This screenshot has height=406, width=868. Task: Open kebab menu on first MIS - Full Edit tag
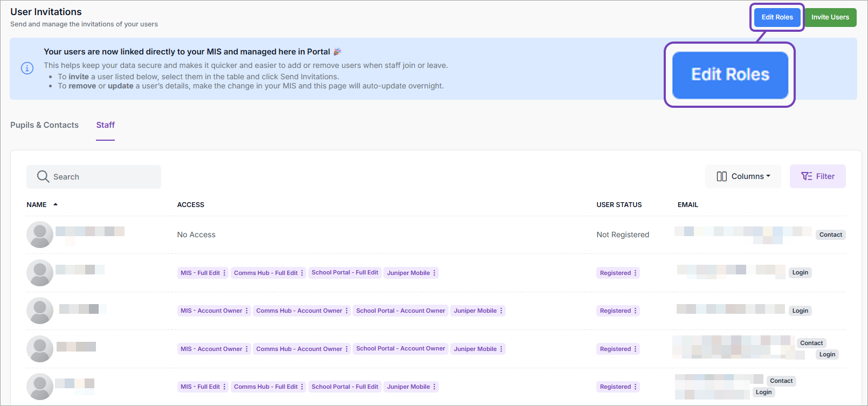(225, 273)
